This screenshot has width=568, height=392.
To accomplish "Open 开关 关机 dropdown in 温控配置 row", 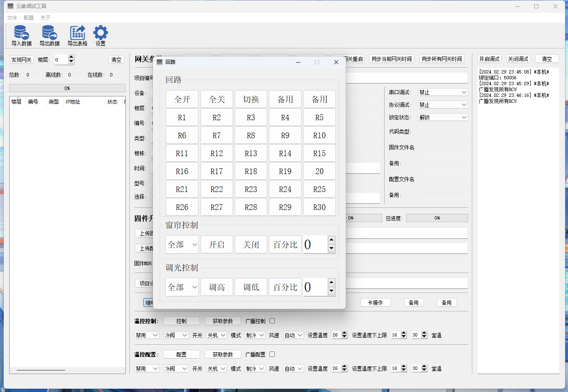I will click(x=217, y=369).
